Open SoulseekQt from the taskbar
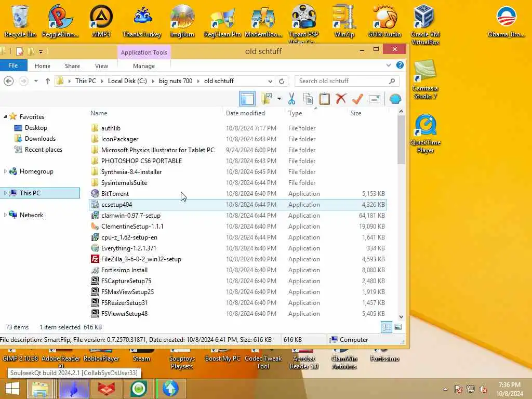Screen dimensions: 532x399 74,389
